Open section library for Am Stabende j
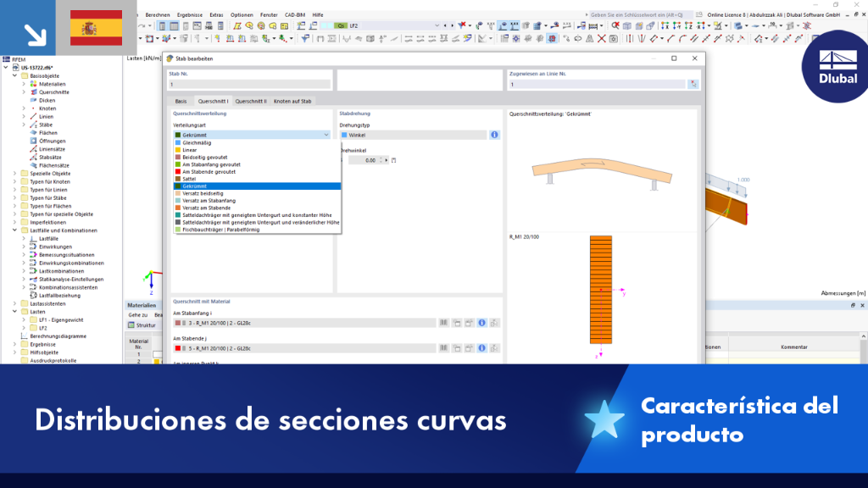This screenshot has width=868, height=488. (443, 348)
